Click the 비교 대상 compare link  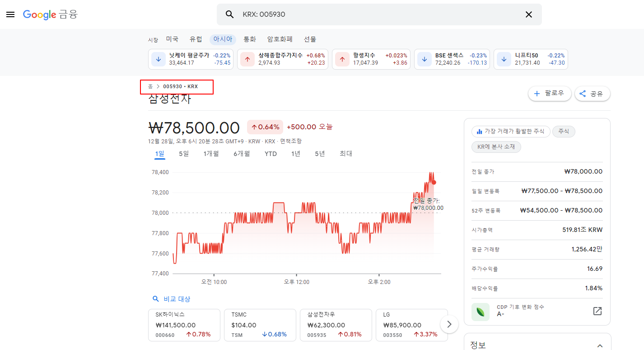177,299
